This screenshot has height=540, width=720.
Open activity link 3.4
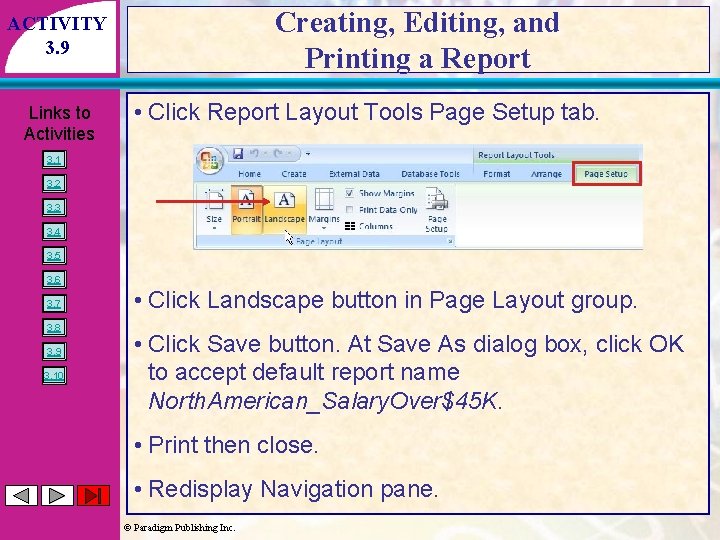point(54,231)
